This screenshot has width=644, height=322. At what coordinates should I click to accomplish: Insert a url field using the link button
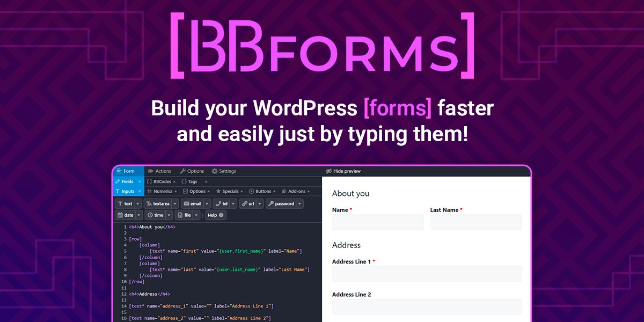247,204
